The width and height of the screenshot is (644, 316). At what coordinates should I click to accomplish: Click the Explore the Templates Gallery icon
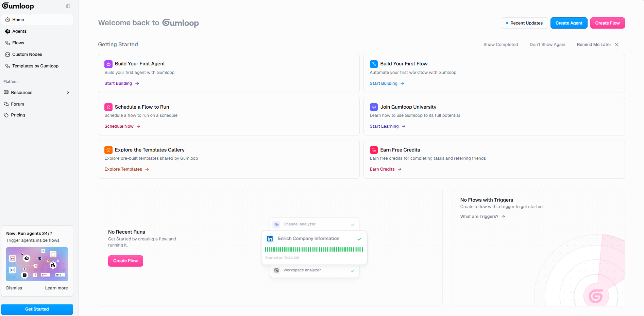click(108, 150)
